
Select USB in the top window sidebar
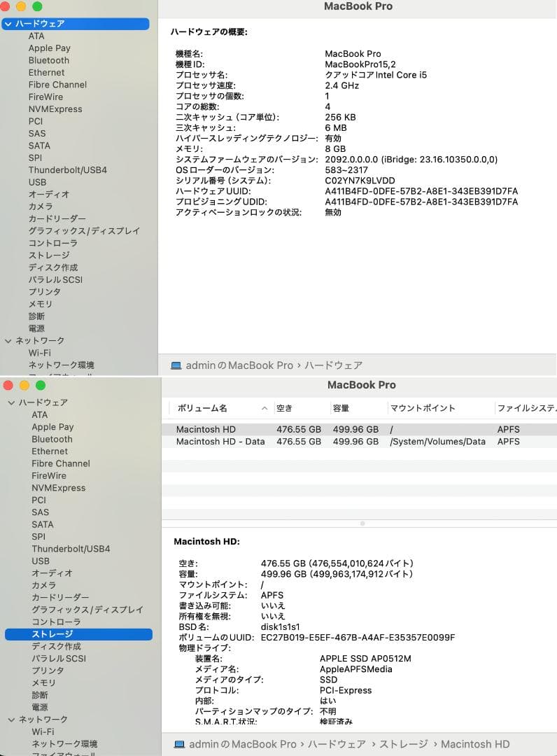pos(37,182)
